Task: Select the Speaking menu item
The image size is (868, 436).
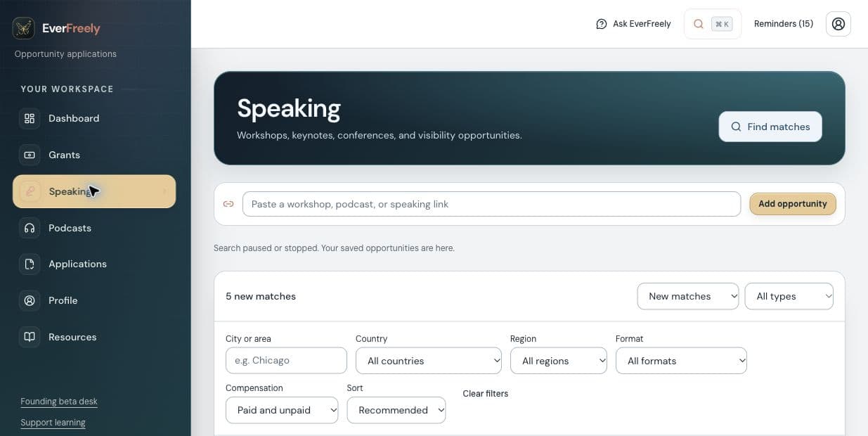Action: (94, 191)
